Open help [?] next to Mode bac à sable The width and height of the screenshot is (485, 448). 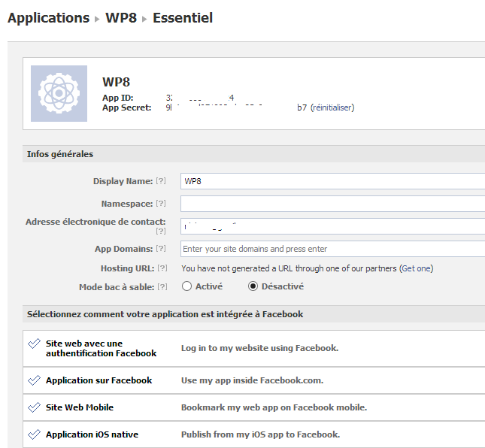coord(162,287)
